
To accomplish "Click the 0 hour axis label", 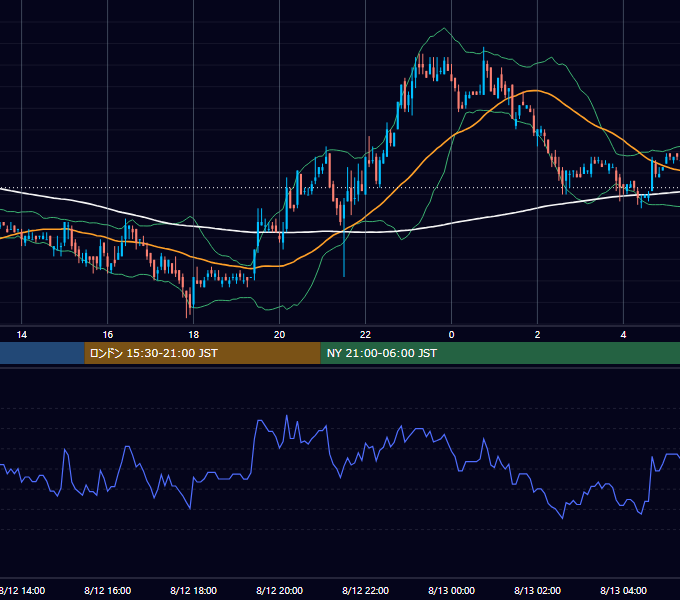I will pyautogui.click(x=451, y=335).
